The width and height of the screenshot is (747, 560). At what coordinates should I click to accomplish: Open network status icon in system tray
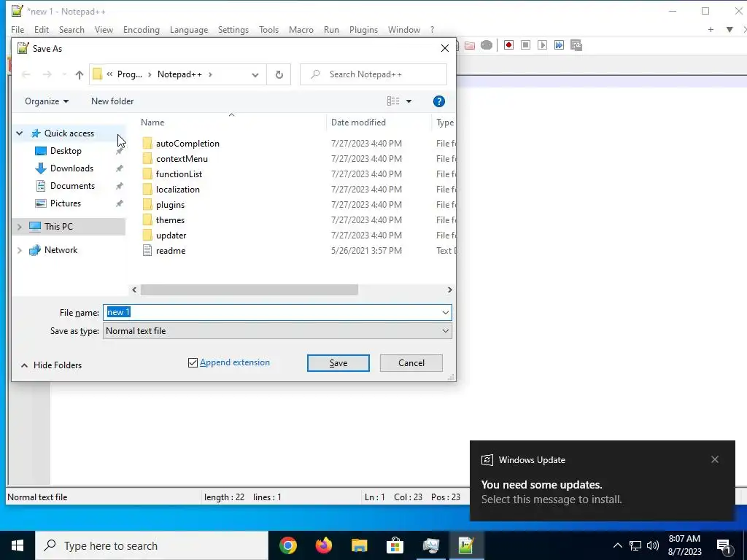635,545
